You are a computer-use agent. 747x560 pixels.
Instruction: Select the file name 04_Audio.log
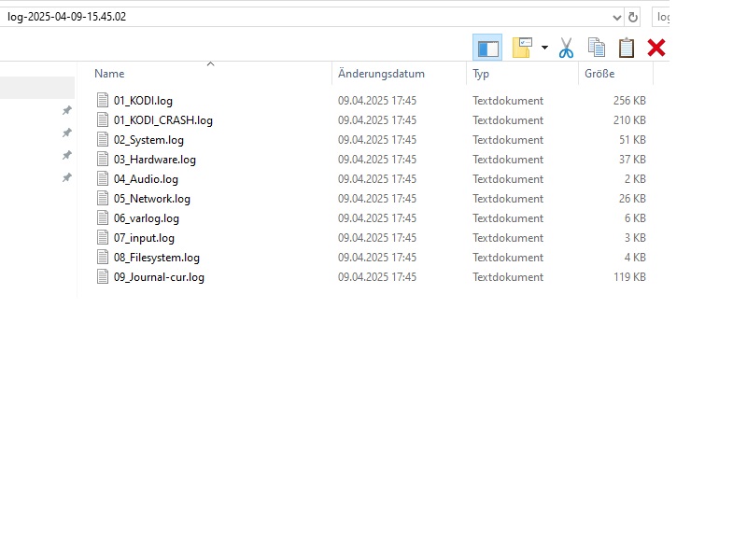pos(146,179)
